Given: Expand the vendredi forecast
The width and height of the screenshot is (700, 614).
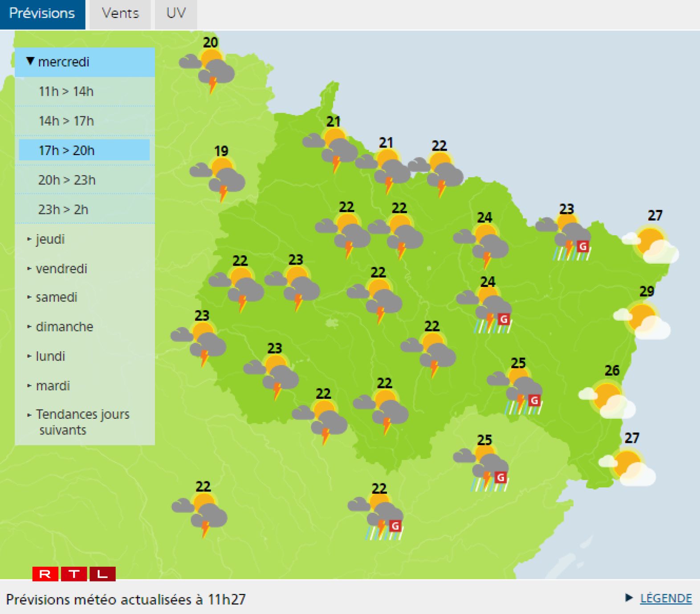Looking at the screenshot, I should (61, 269).
